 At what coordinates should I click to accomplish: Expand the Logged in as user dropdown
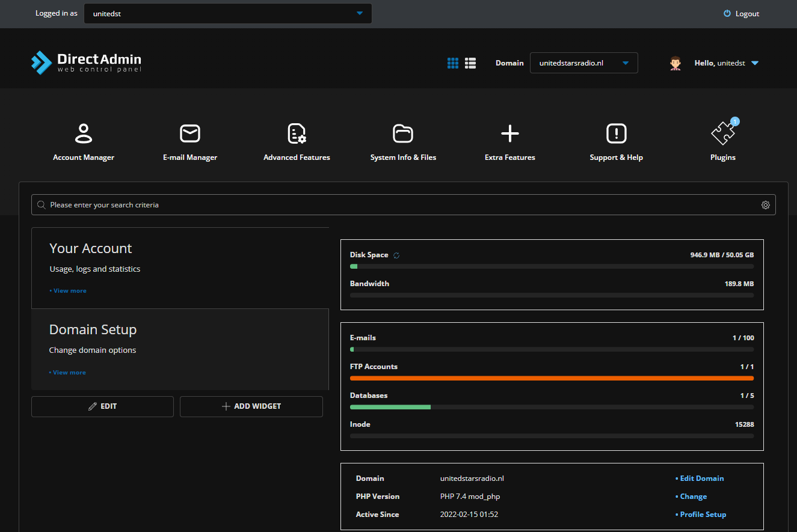click(227, 13)
